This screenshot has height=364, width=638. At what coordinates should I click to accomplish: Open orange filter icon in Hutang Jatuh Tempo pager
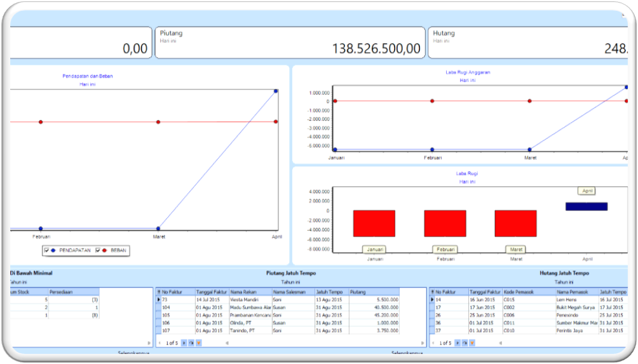tap(472, 343)
